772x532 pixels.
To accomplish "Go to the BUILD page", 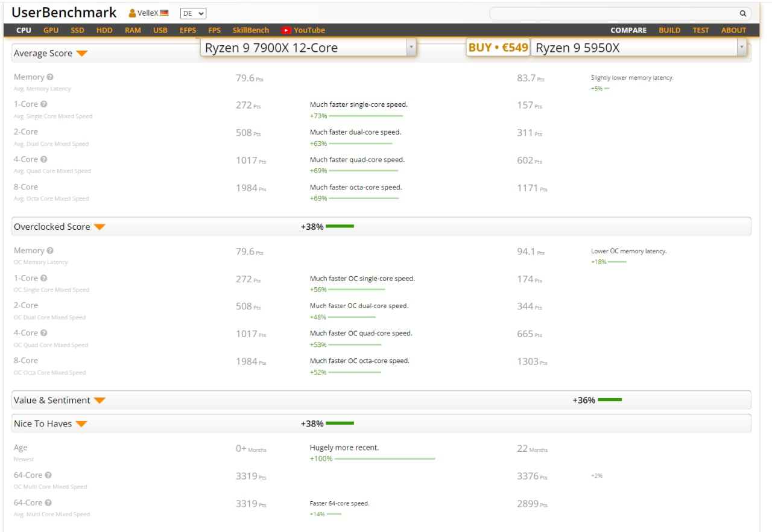I will tap(669, 30).
